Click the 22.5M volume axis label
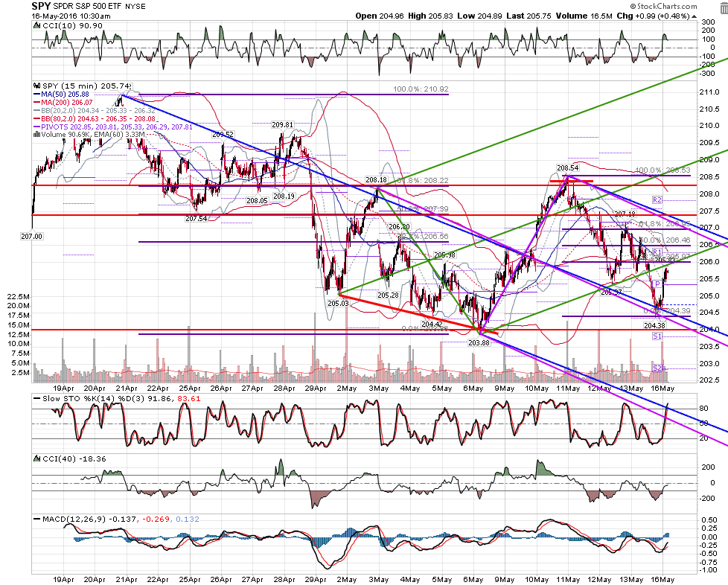 [19, 296]
